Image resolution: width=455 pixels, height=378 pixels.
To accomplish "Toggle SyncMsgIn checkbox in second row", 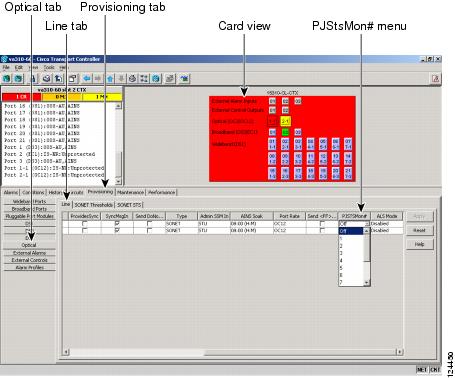I will (x=117, y=230).
